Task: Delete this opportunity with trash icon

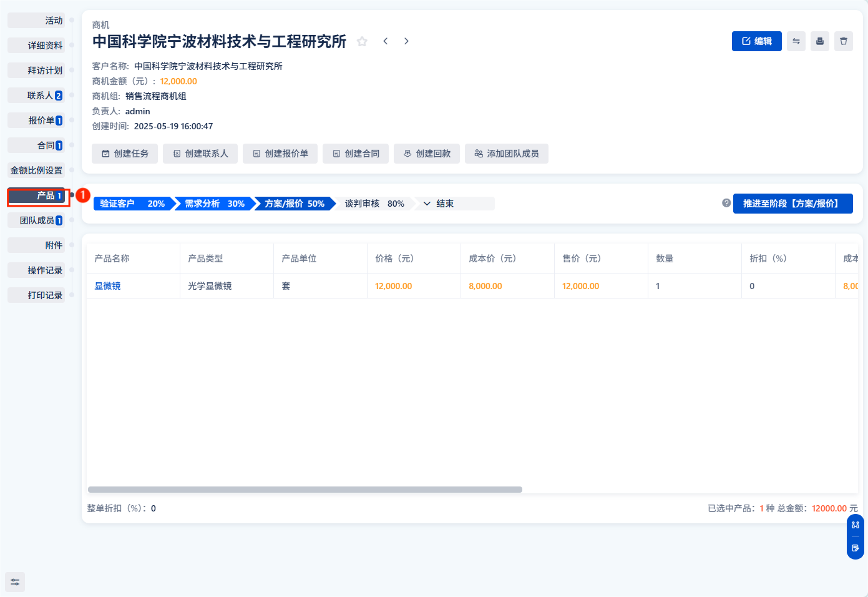Action: [x=844, y=41]
